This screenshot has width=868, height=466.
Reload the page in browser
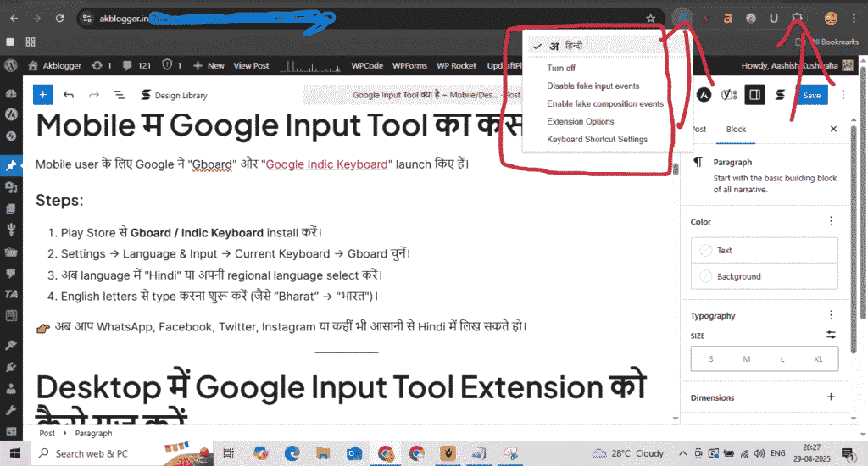(60, 19)
